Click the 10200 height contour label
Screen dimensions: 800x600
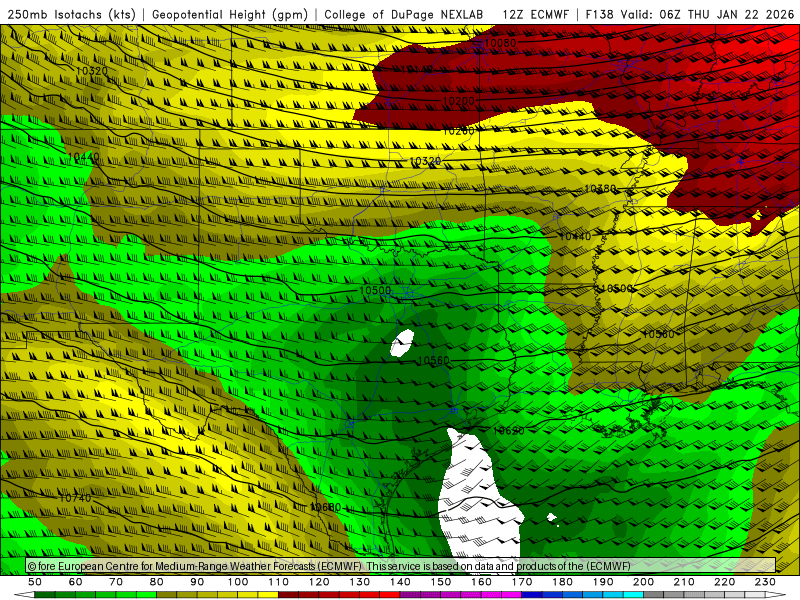coord(459,101)
